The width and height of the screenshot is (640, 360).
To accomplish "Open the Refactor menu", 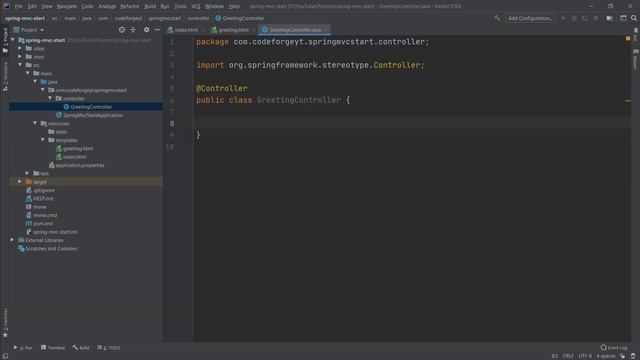I will [130, 7].
